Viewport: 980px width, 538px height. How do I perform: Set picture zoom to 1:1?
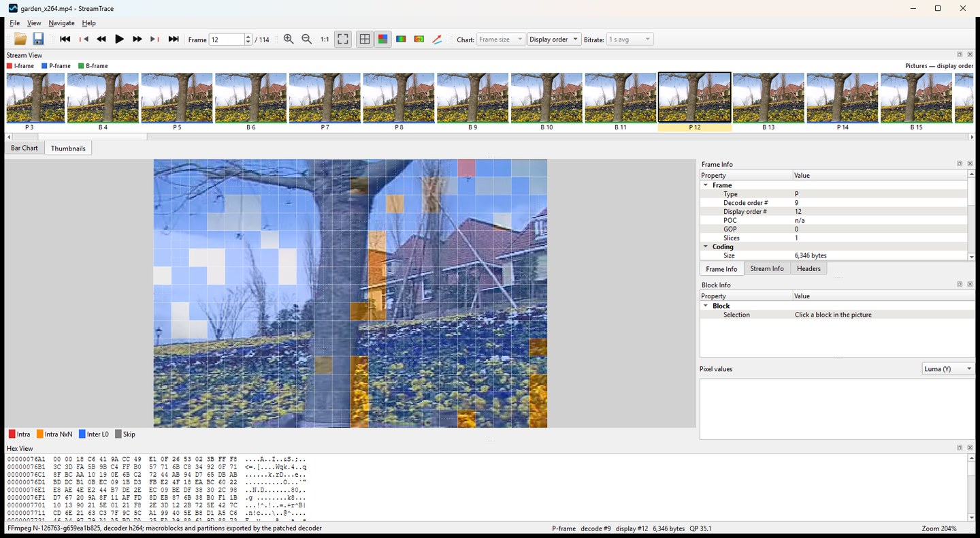coord(325,39)
